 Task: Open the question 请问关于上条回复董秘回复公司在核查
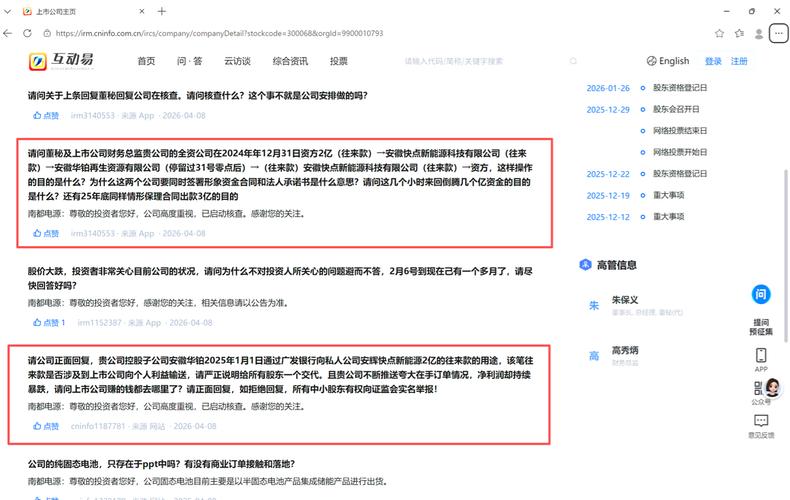pos(198,95)
